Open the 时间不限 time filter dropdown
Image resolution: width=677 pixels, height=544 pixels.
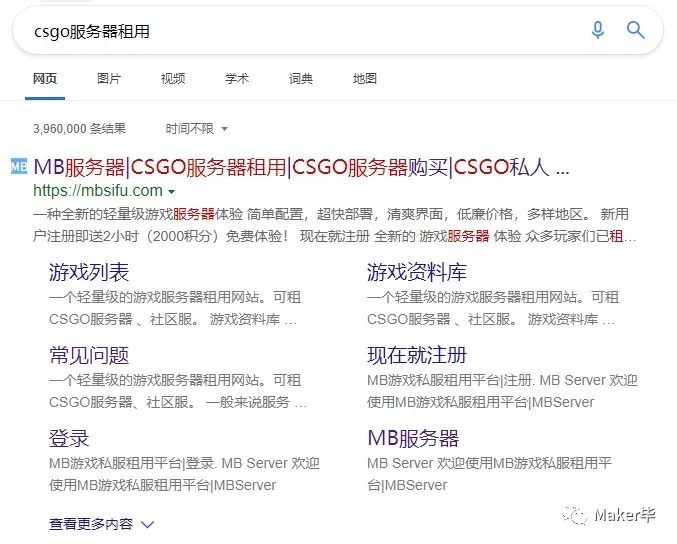point(196,129)
